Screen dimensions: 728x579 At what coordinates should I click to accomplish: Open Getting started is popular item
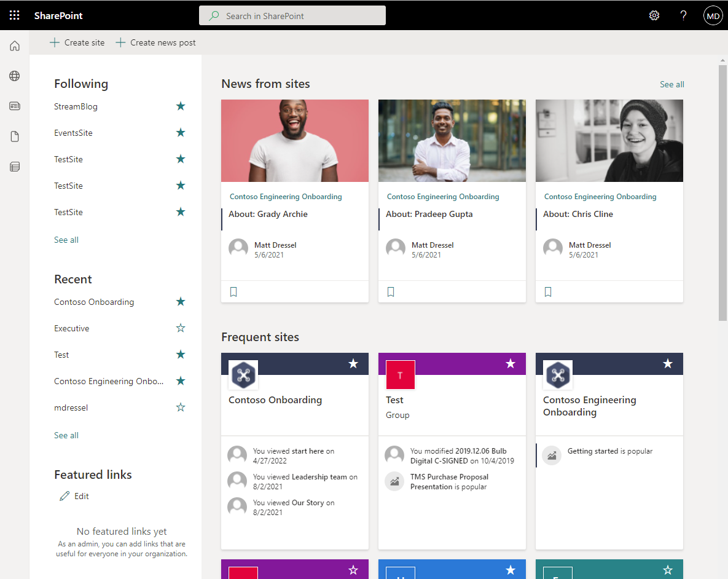609,451
